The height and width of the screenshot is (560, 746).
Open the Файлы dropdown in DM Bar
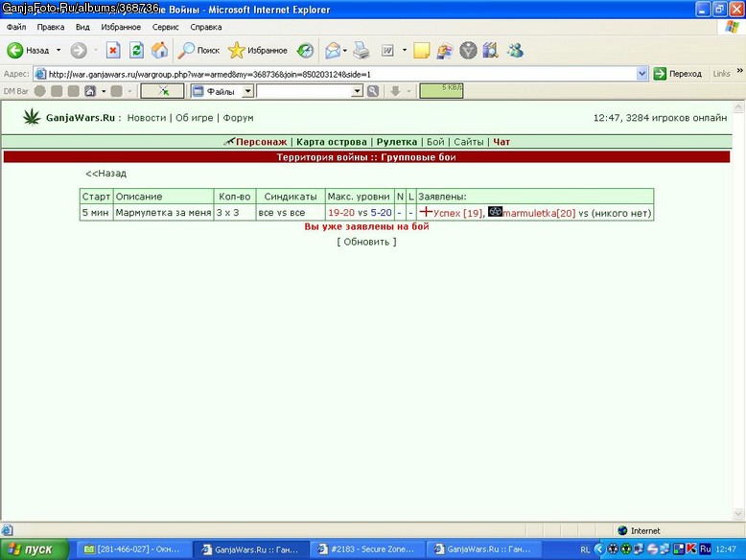click(248, 91)
